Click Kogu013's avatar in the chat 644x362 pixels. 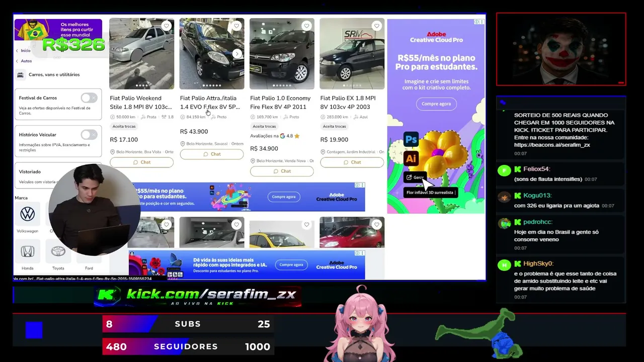504,197
